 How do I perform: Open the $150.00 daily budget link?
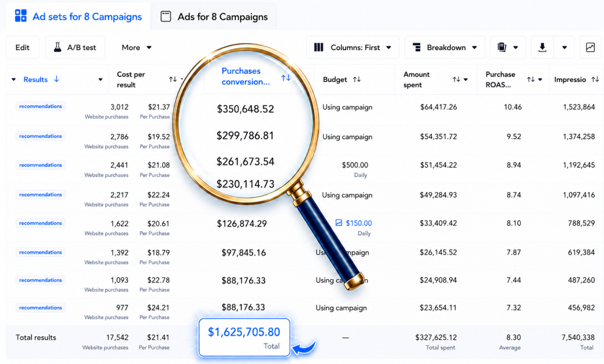click(x=359, y=223)
